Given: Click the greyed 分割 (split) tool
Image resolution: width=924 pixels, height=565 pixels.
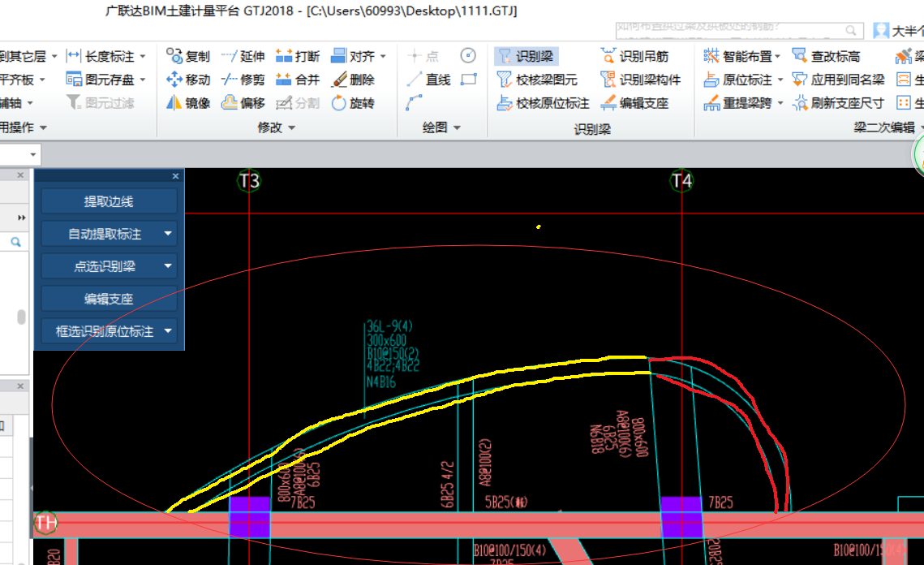Looking at the screenshot, I should (x=298, y=103).
